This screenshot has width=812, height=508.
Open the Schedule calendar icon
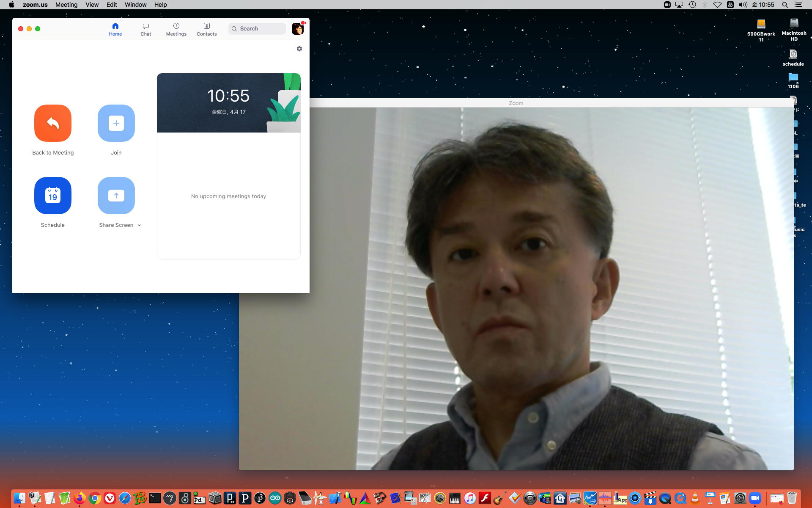point(53,196)
